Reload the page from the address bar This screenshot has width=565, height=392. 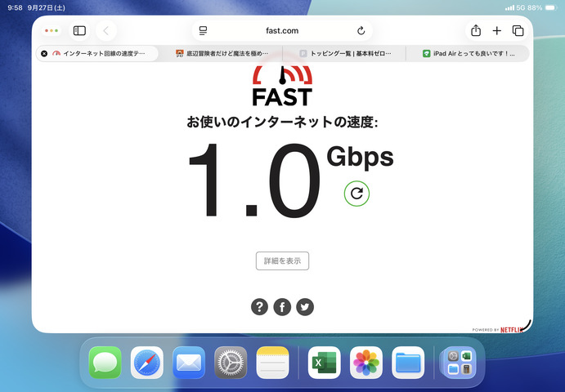click(x=361, y=31)
